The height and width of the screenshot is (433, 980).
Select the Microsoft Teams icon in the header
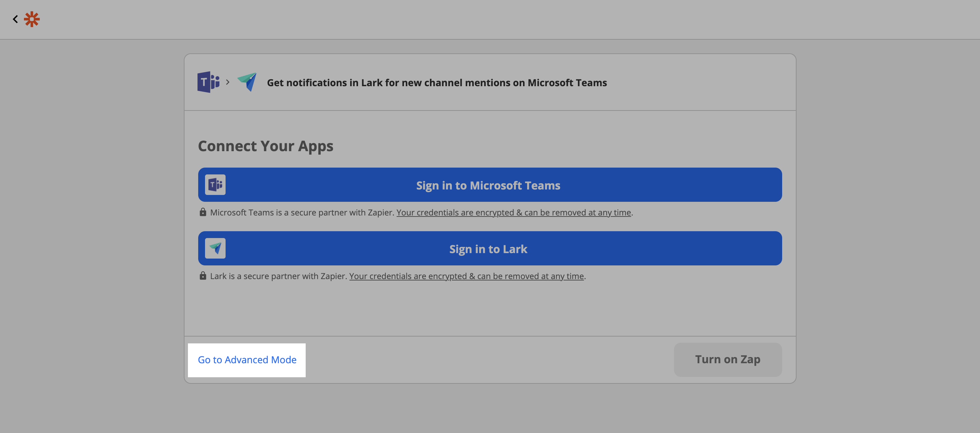(x=208, y=82)
